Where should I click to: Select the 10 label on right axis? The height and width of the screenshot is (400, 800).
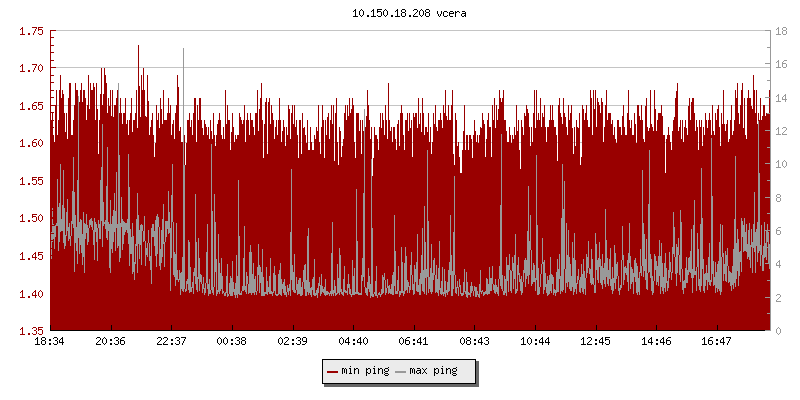tap(785, 164)
